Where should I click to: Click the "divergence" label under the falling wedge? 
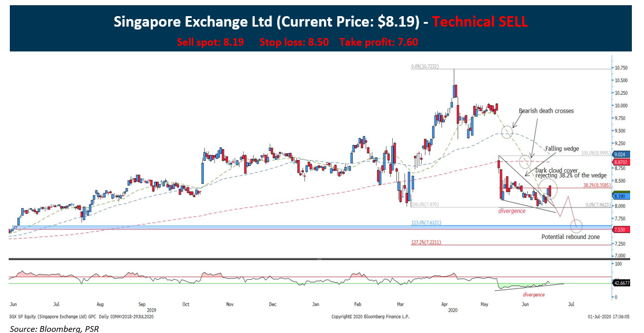point(512,211)
